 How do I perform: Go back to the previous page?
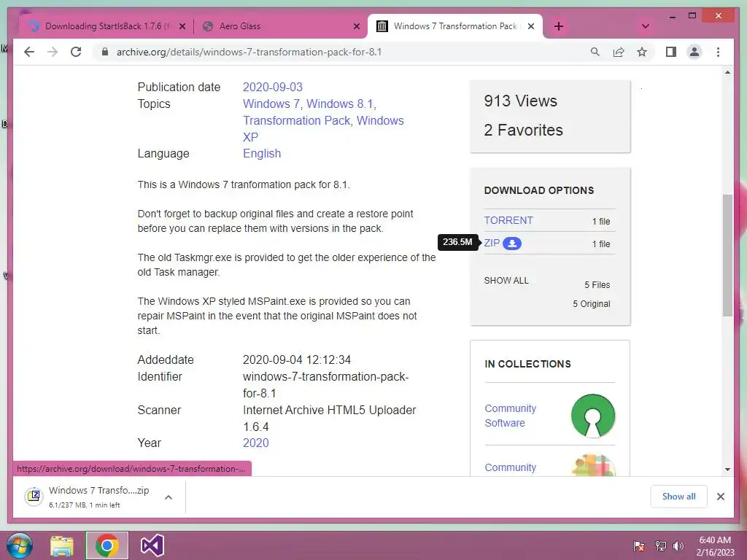point(29,52)
